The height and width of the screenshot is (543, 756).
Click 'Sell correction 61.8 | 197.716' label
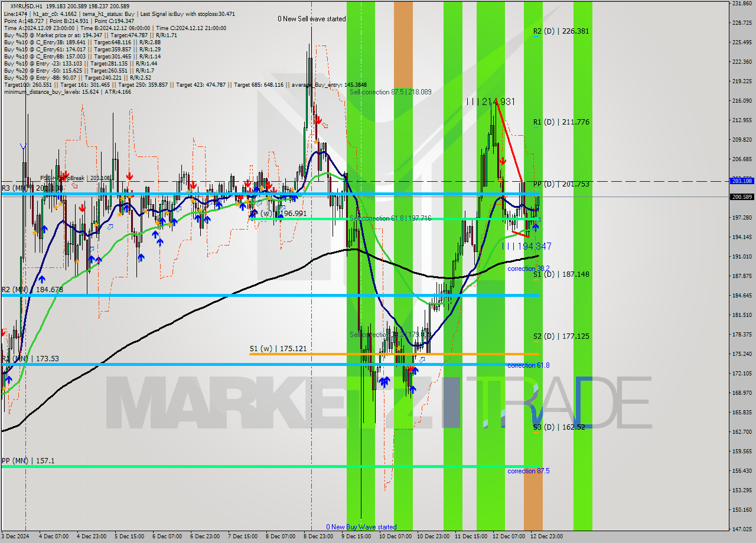point(390,218)
